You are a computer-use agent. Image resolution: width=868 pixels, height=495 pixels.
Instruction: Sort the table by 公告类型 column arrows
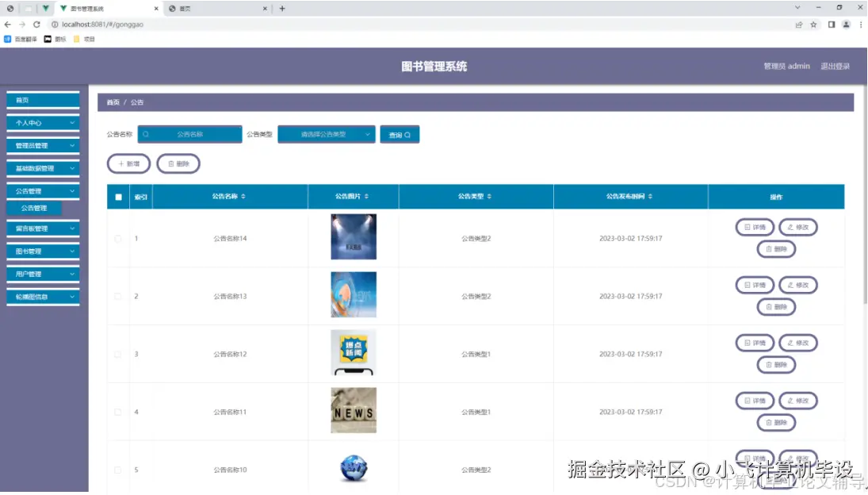(489, 197)
